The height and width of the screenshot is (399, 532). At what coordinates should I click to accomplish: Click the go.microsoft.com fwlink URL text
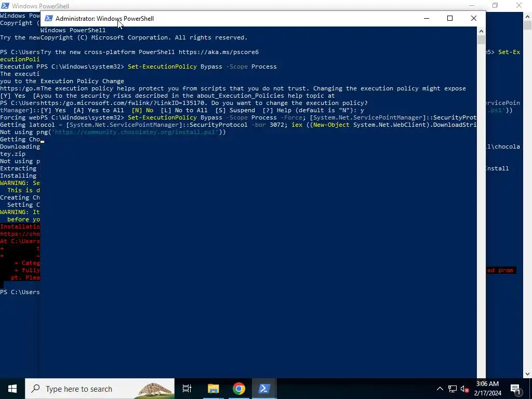123,103
